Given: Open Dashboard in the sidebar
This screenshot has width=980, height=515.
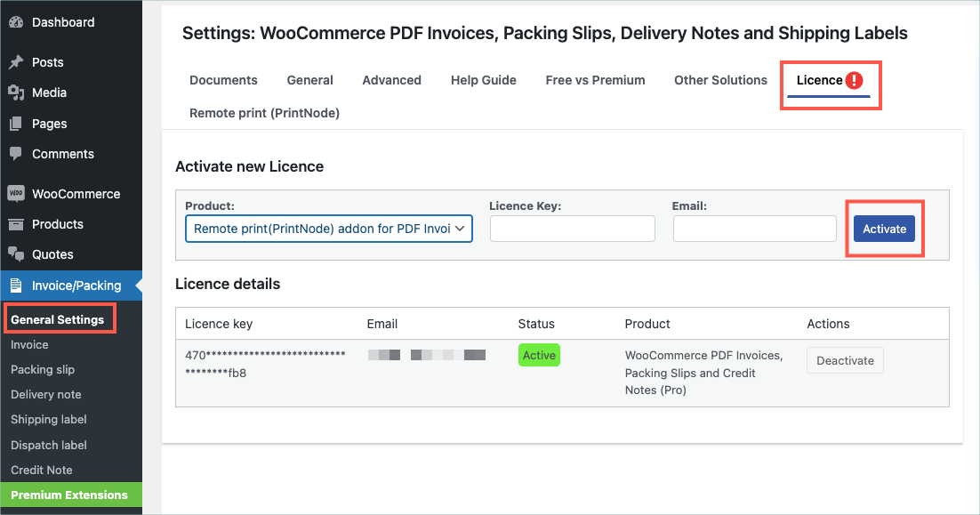Looking at the screenshot, I should click(63, 22).
